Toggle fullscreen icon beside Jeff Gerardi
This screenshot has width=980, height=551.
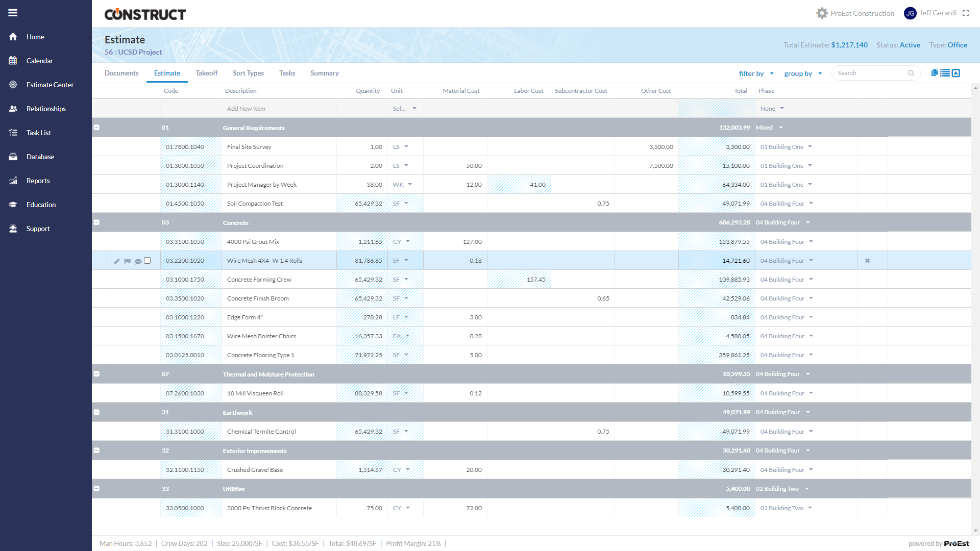point(966,13)
